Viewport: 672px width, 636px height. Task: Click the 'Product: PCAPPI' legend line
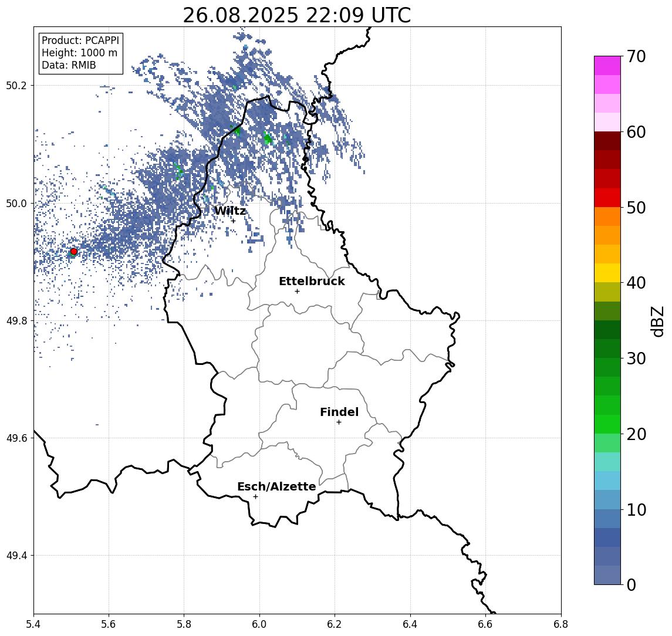[80, 40]
